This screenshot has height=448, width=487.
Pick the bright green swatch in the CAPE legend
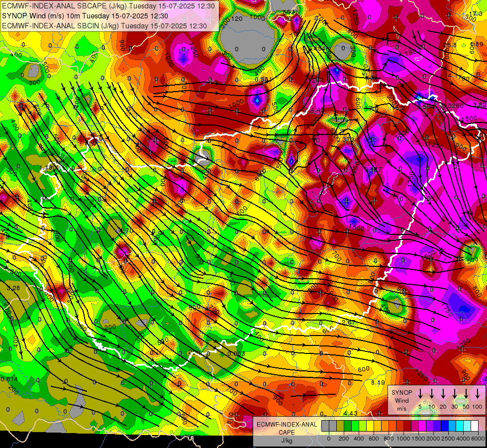click(x=355, y=426)
